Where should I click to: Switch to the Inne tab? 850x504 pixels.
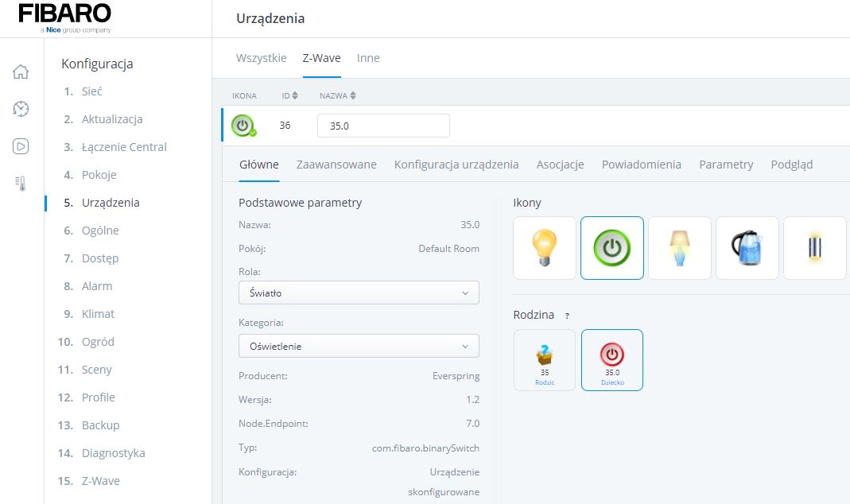click(x=368, y=58)
